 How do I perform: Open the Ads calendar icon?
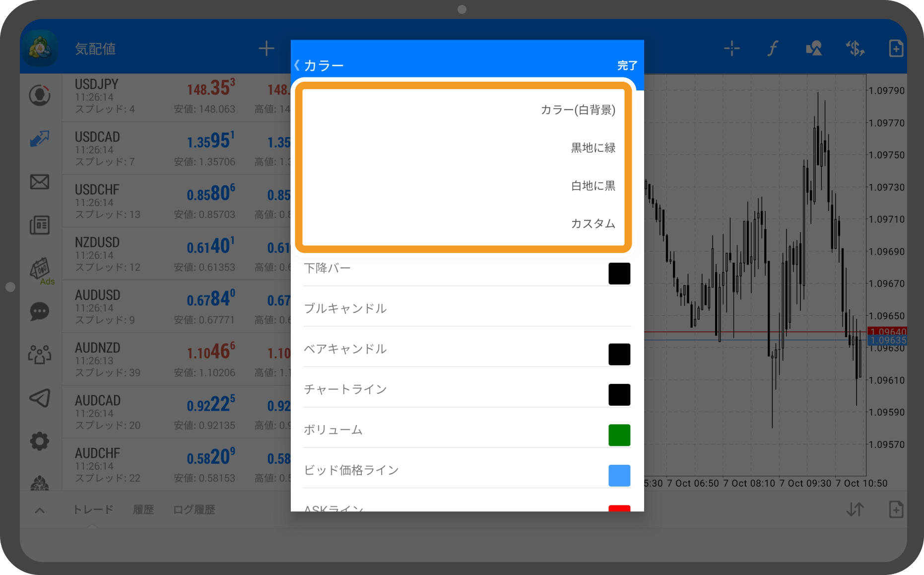point(41,271)
